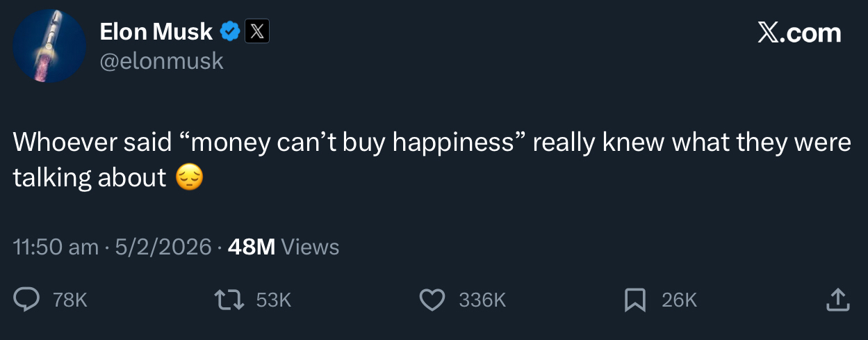Open the share upload icon
The height and width of the screenshot is (340, 868).
[837, 300]
